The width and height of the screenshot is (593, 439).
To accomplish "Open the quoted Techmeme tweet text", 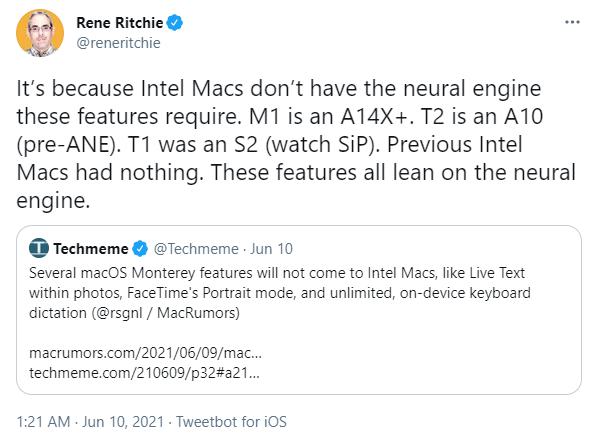I will (x=280, y=293).
